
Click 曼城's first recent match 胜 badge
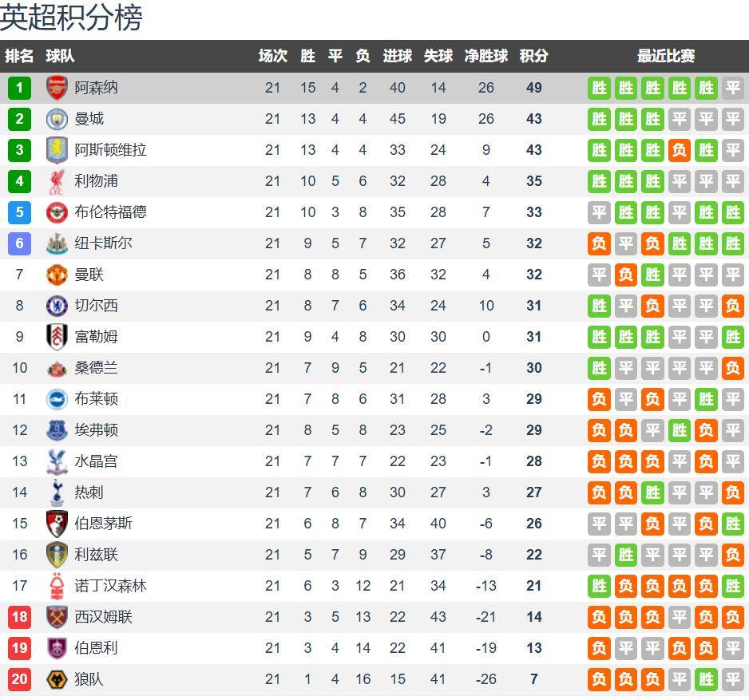[599, 119]
